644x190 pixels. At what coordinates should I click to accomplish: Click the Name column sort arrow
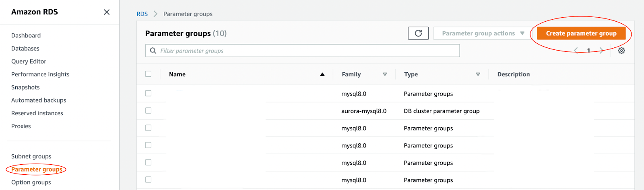[x=322, y=74]
